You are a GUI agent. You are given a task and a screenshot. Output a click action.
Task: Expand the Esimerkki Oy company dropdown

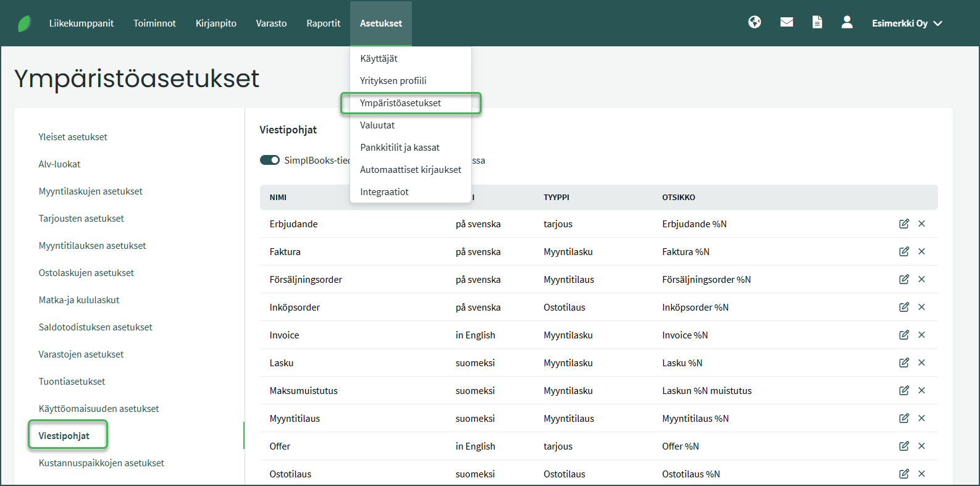[907, 23]
